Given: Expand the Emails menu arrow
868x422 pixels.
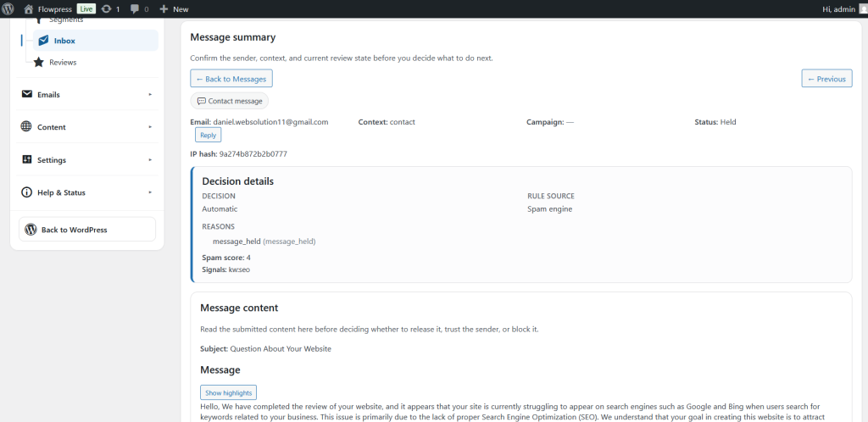Looking at the screenshot, I should coord(150,95).
